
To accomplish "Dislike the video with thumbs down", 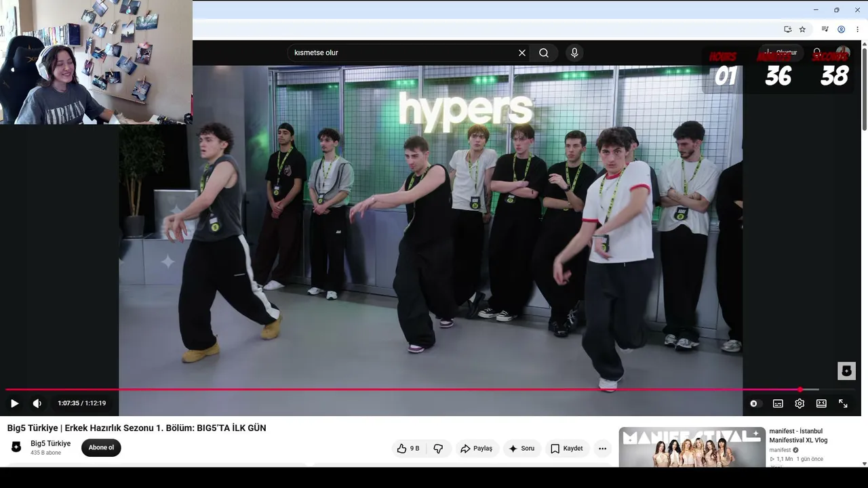I will point(438,449).
